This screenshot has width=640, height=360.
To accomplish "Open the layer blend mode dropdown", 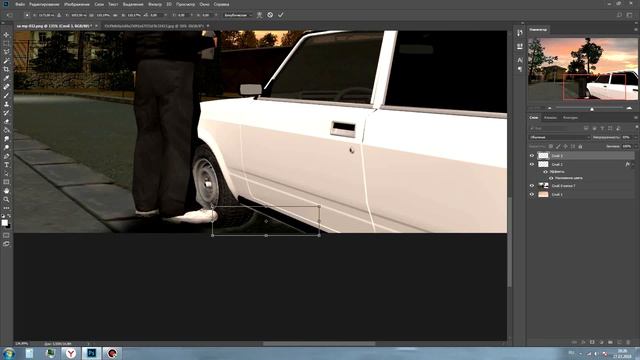I will [x=560, y=137].
